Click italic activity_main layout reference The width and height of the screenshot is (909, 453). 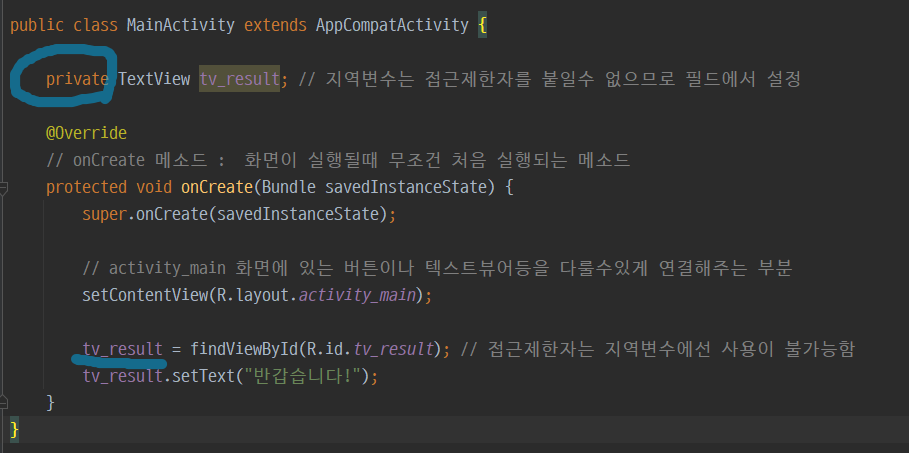click(x=358, y=295)
